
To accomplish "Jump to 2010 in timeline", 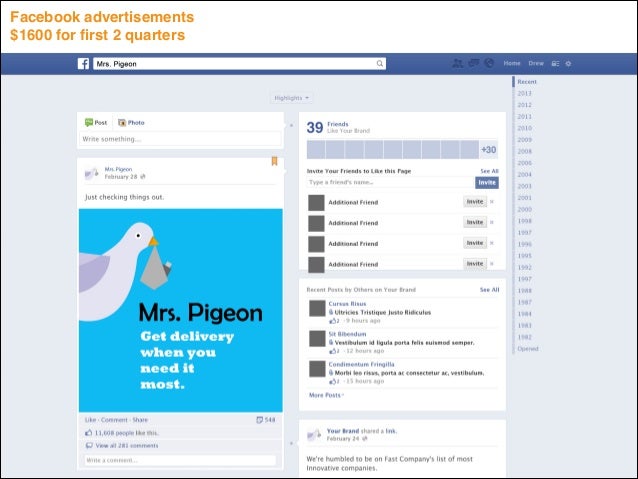I will coord(524,128).
